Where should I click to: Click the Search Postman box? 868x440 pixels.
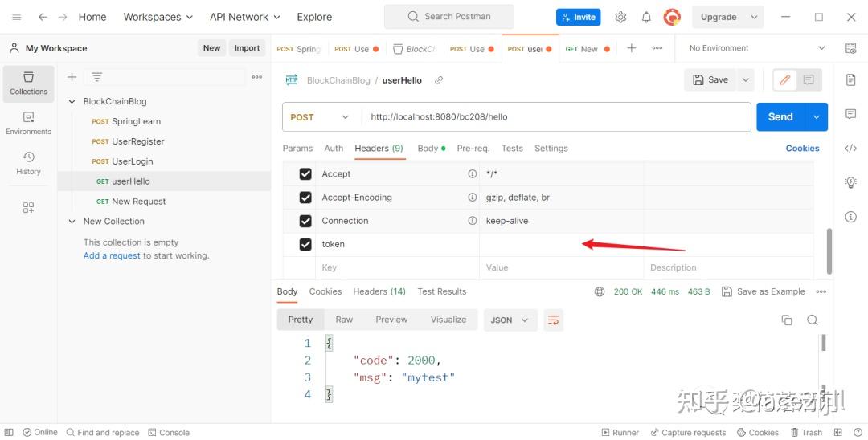point(449,17)
